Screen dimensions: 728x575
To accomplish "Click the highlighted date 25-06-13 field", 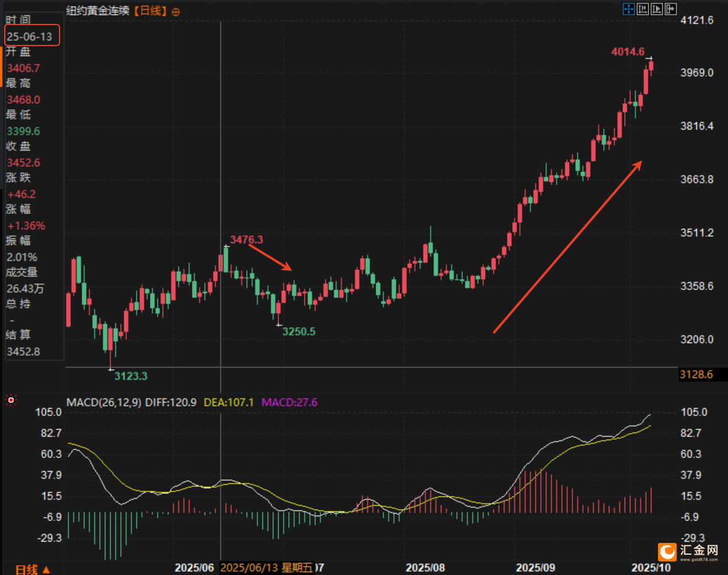I will (x=32, y=36).
